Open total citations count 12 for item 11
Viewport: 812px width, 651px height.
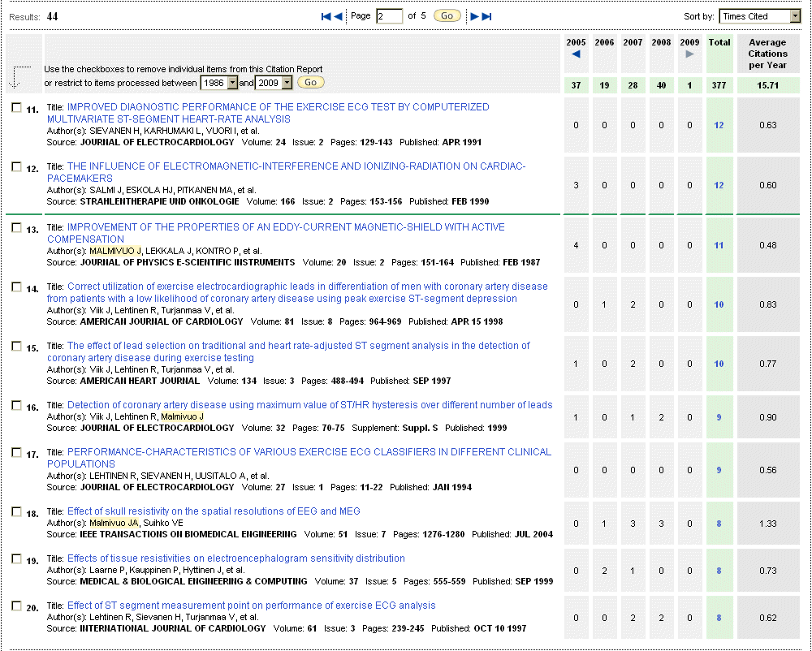pyautogui.click(x=719, y=125)
